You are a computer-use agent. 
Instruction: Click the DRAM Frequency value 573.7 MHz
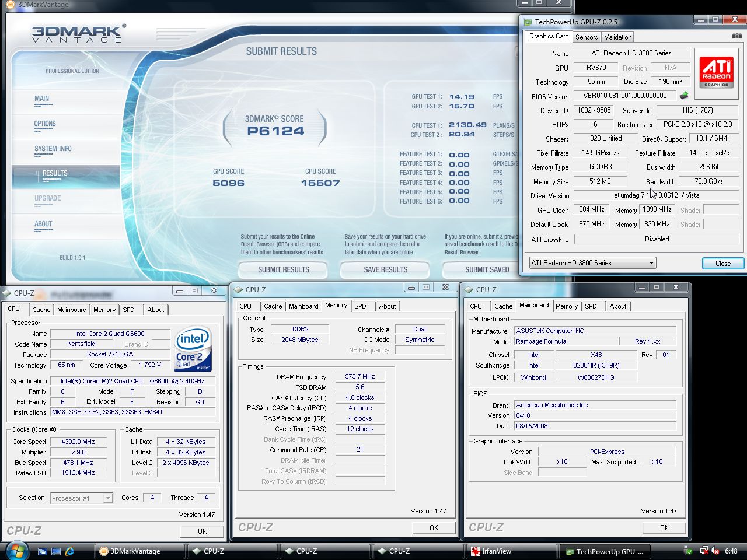pos(360,376)
